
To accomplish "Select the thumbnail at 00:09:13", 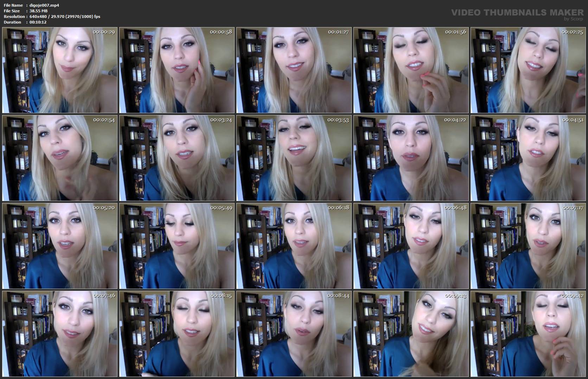I will pyautogui.click(x=411, y=334).
